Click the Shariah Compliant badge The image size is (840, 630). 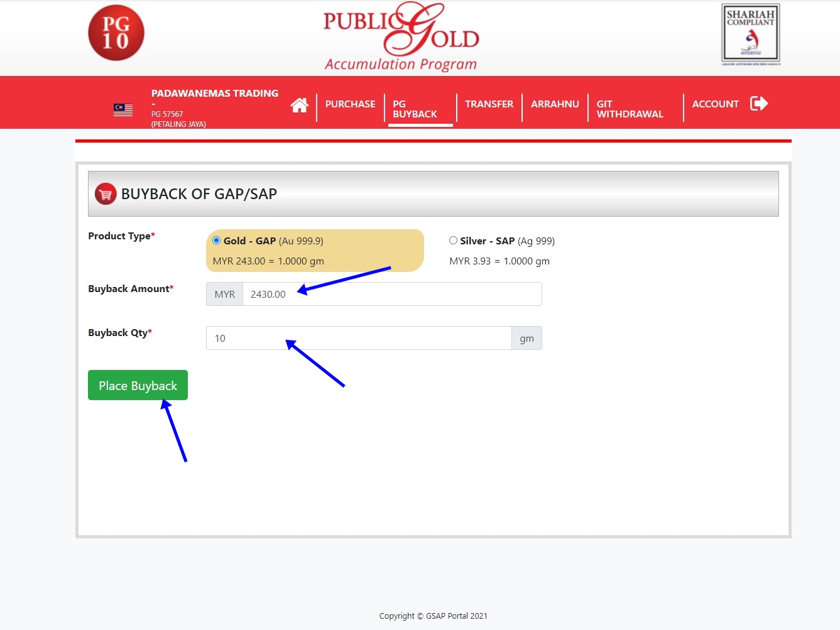750,34
